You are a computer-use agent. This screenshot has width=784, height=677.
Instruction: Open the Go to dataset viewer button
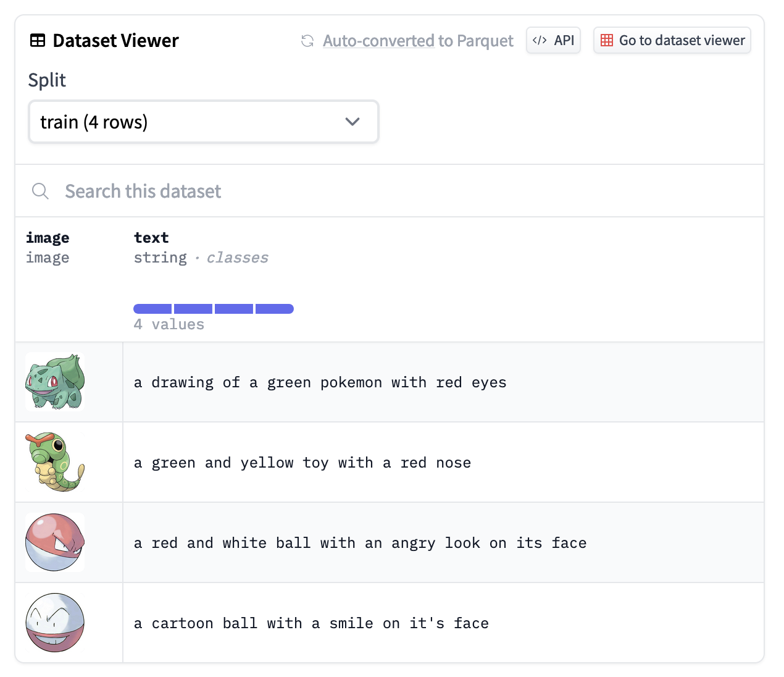(672, 41)
